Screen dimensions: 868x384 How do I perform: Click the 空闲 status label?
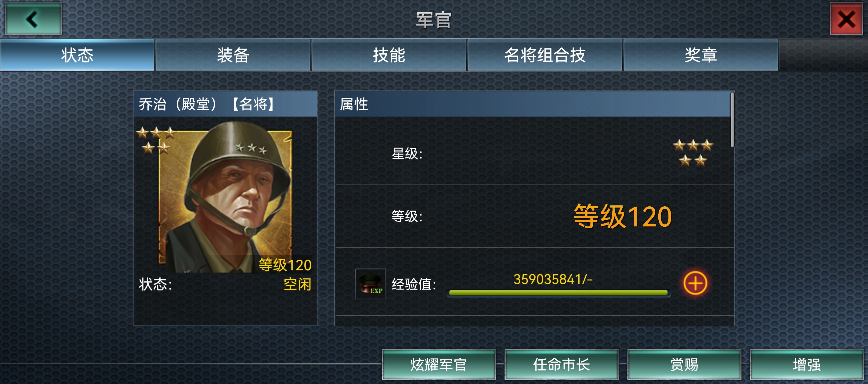(297, 284)
